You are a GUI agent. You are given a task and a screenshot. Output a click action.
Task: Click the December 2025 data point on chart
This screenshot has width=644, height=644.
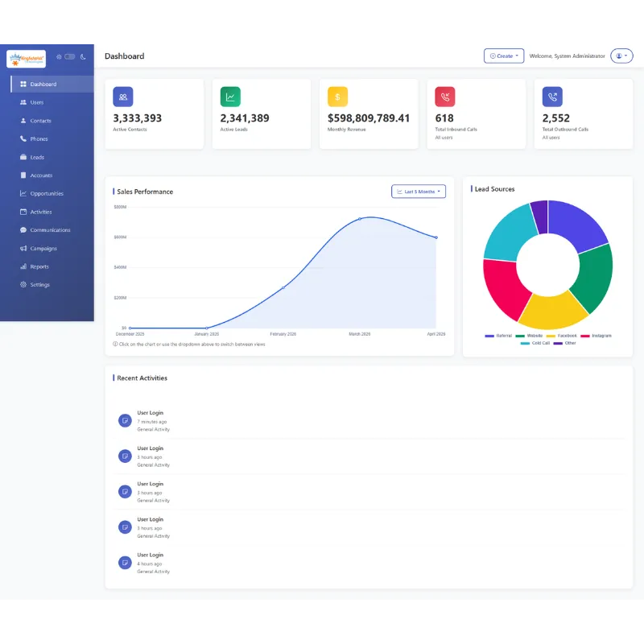[x=130, y=328]
